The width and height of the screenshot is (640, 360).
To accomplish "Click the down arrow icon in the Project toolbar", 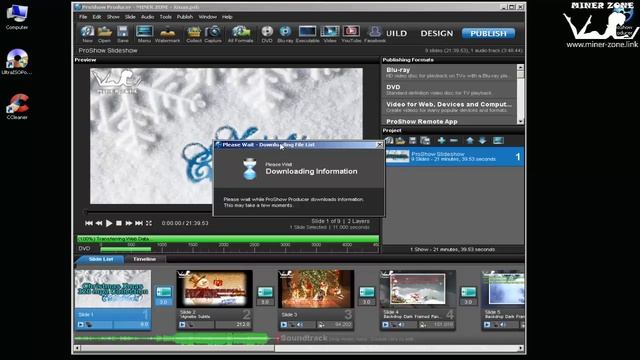I will click(482, 140).
